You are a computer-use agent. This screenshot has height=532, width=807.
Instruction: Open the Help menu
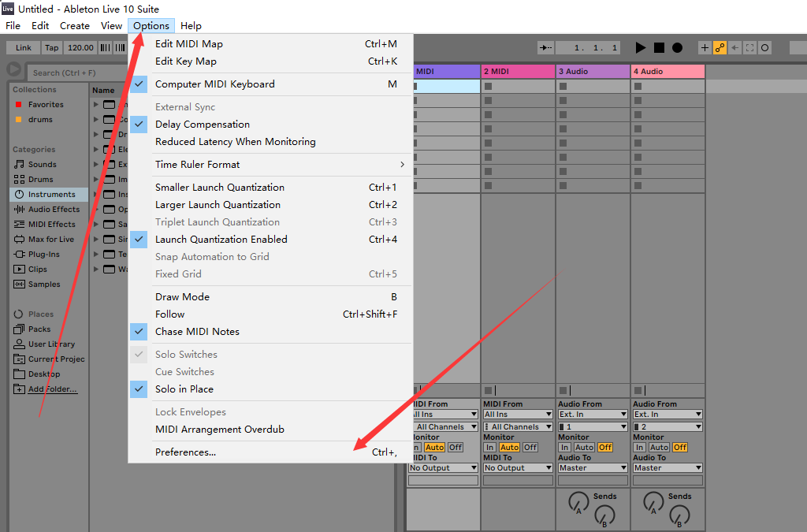[x=191, y=26]
